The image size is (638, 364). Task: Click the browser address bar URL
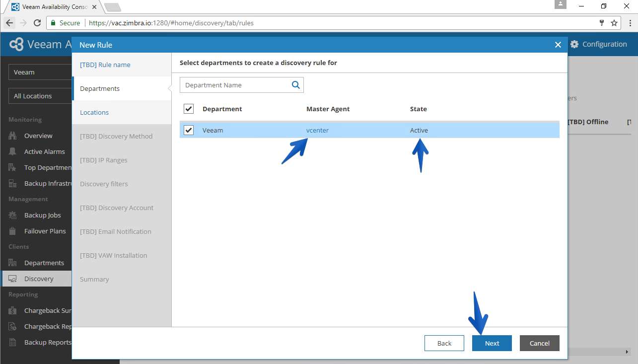[171, 23]
